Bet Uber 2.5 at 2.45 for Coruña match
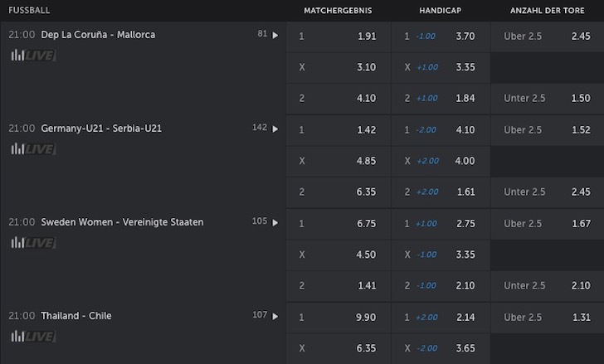The height and width of the screenshot is (364, 604). coord(548,36)
